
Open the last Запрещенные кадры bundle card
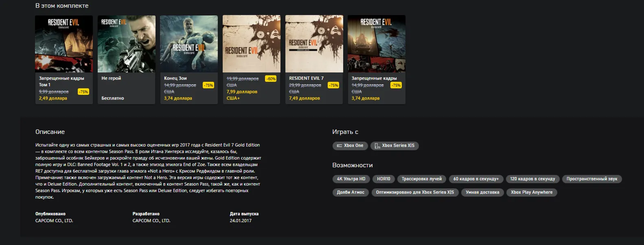point(377,60)
